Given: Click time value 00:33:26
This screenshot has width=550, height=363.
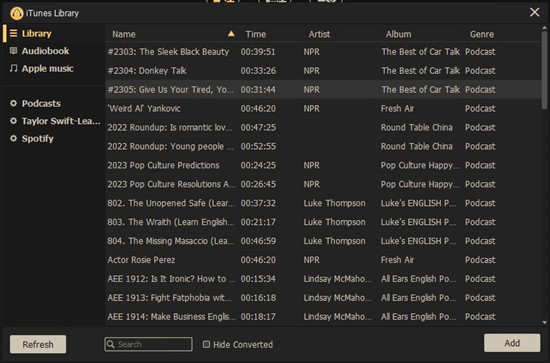Looking at the screenshot, I should point(258,70).
